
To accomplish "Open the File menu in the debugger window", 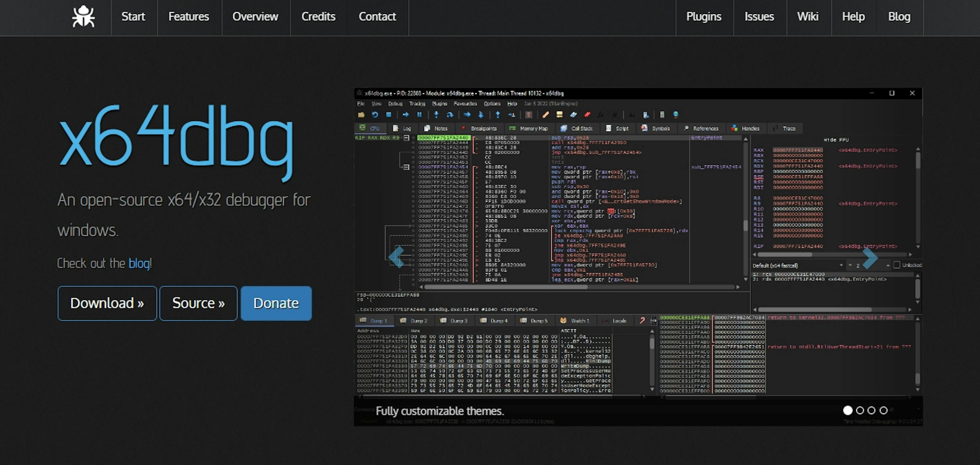I will (x=361, y=103).
